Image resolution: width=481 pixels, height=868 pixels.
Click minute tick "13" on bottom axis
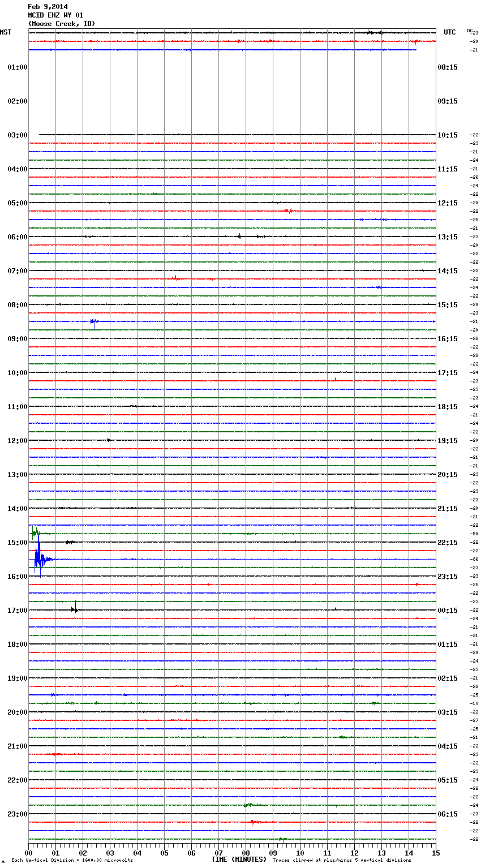[x=381, y=853]
